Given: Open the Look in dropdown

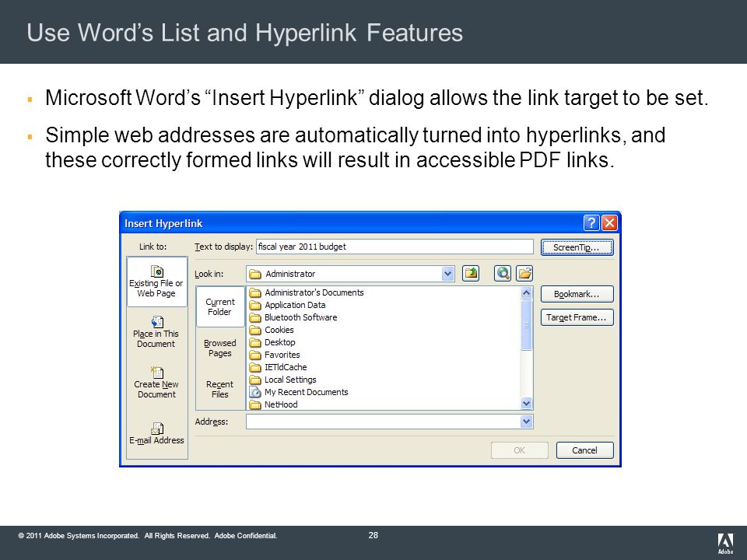Looking at the screenshot, I should 448,274.
